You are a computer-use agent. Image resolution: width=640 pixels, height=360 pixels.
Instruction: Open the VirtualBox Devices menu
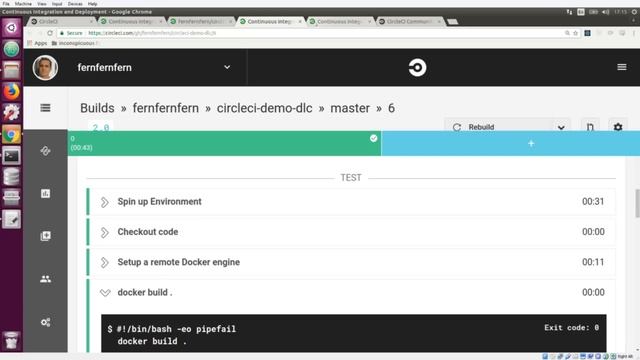point(75,4)
